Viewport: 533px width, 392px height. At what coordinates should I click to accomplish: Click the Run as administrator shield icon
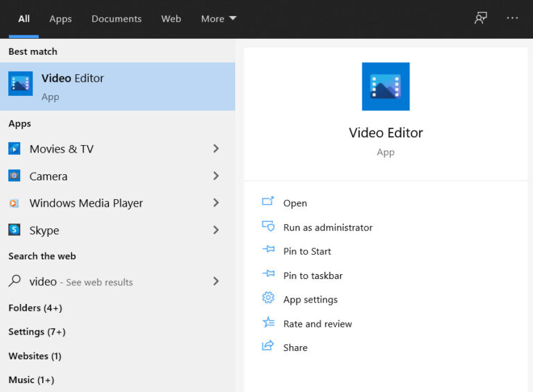click(268, 226)
